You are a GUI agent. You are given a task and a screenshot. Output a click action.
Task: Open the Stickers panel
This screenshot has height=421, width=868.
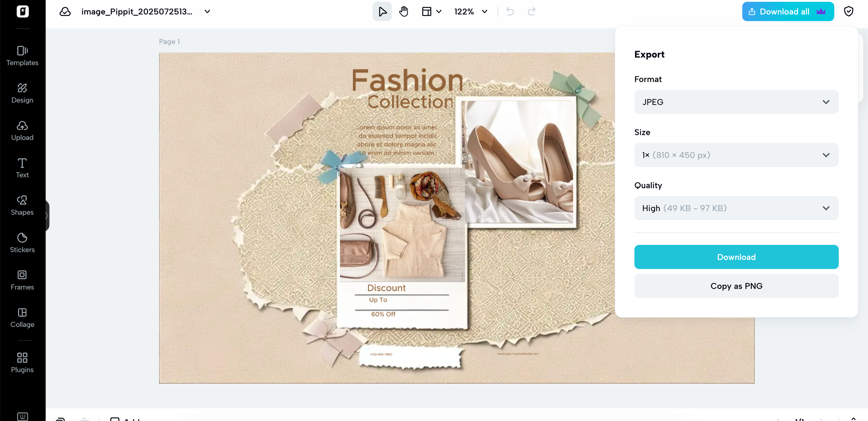point(22,243)
